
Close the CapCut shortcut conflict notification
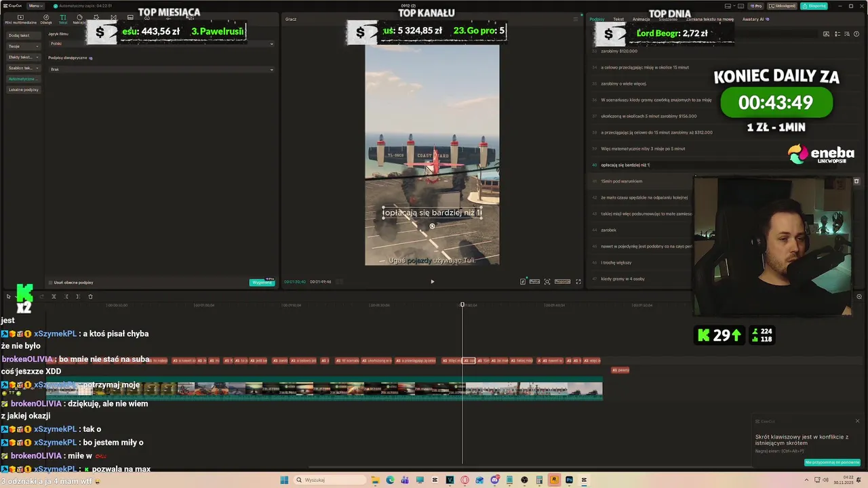point(857,421)
